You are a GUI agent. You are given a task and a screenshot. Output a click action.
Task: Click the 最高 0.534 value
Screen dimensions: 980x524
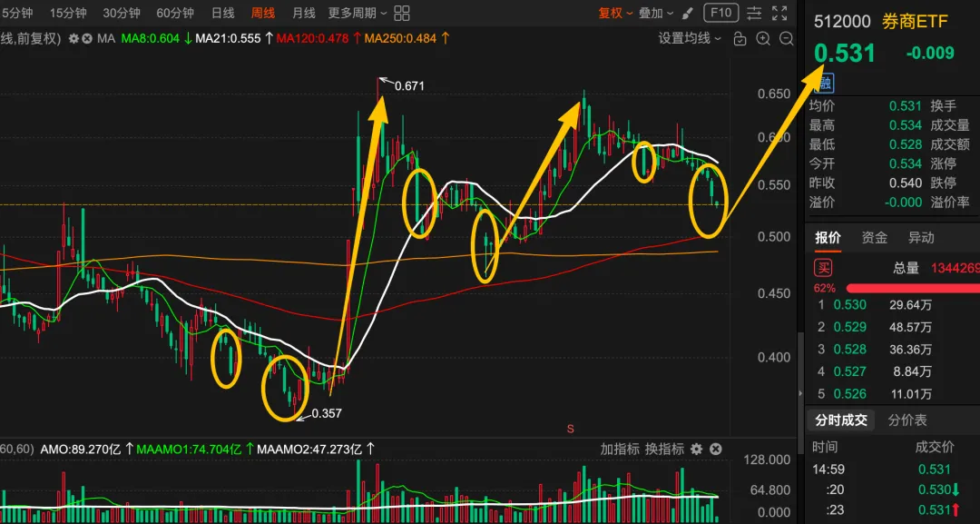coord(906,125)
